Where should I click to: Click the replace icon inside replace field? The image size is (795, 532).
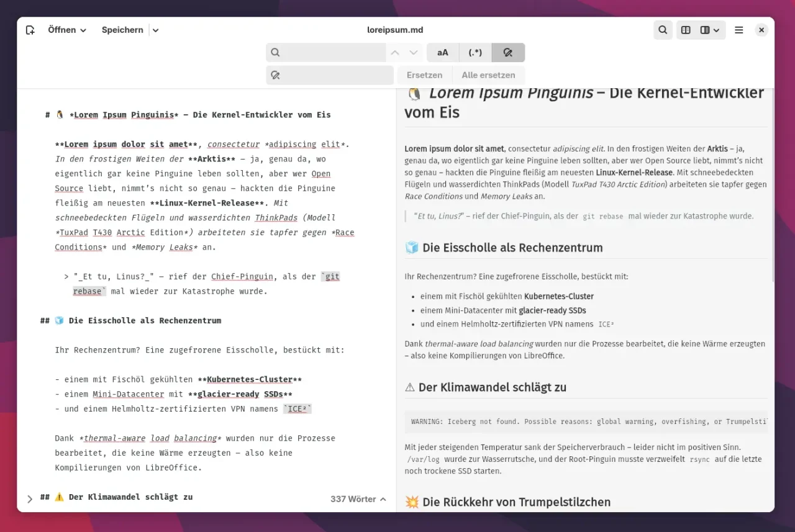[x=276, y=75]
